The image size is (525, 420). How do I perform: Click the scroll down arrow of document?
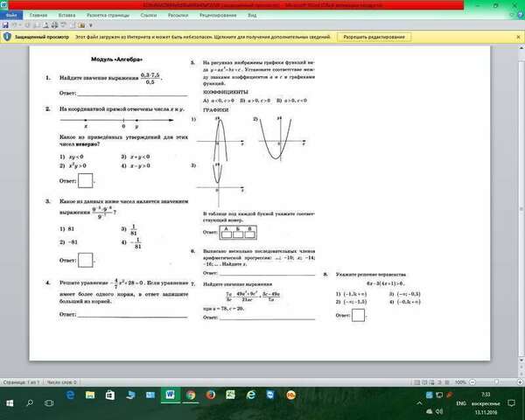[x=521, y=360]
